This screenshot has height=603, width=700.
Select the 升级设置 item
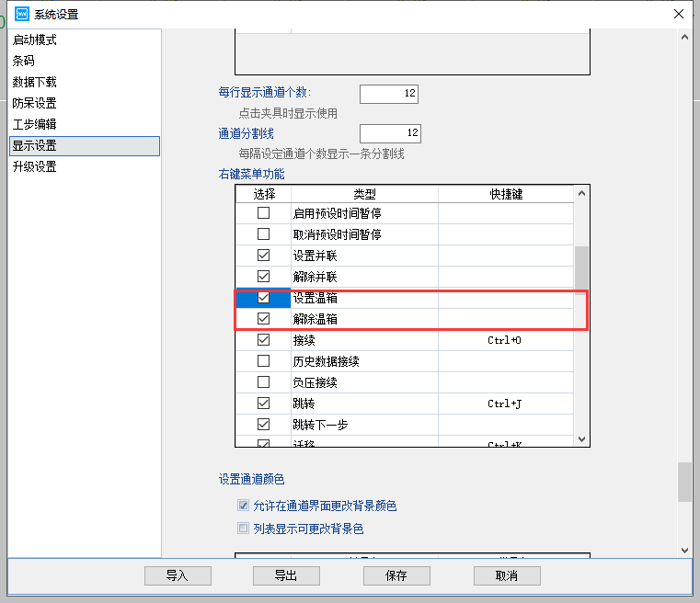coord(35,167)
